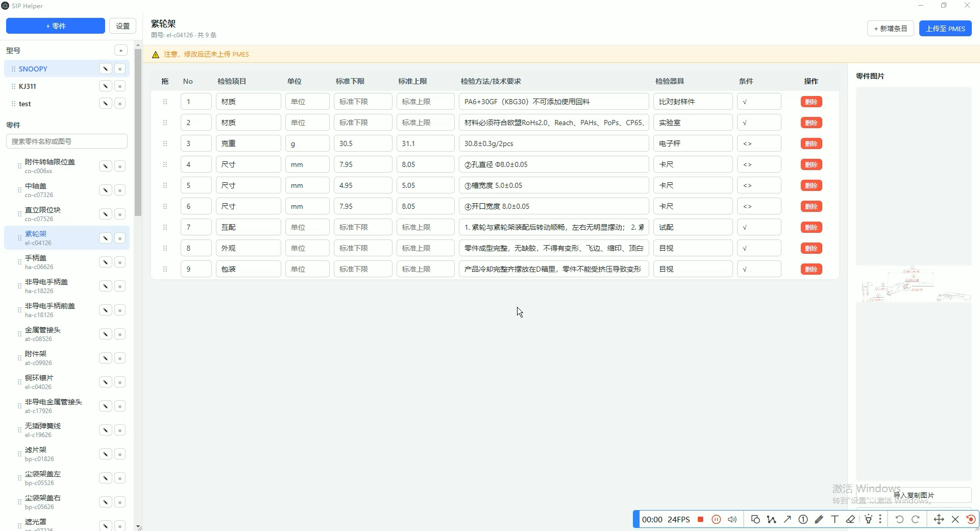Open the three-dot more options in recorder toolbar

click(880, 519)
